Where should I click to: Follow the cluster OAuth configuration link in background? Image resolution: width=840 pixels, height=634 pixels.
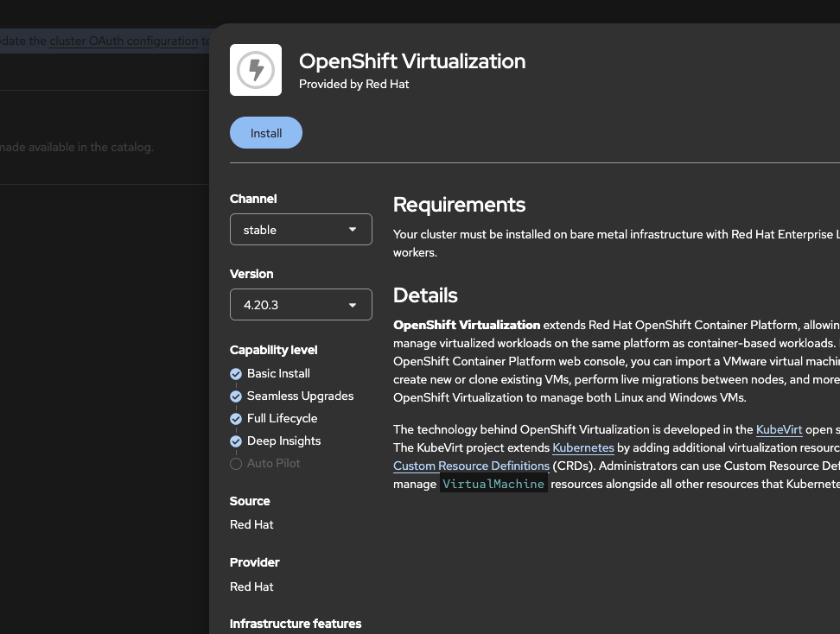[x=124, y=41]
